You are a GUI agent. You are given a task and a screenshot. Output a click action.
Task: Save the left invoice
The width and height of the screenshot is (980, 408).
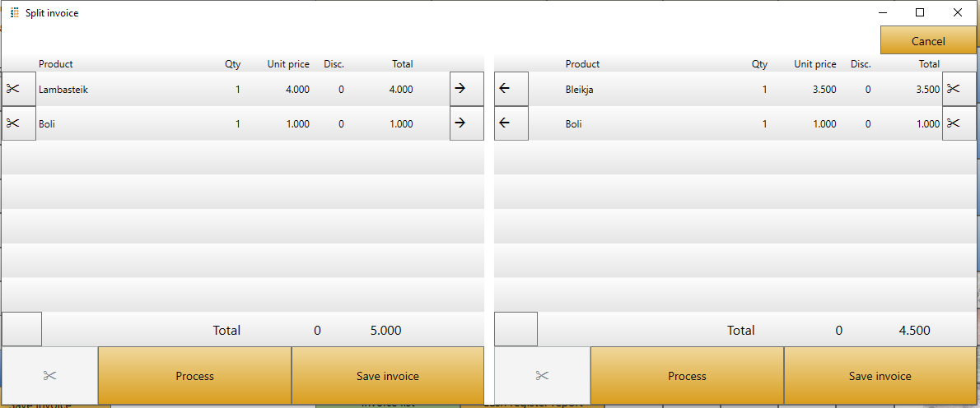[387, 376]
